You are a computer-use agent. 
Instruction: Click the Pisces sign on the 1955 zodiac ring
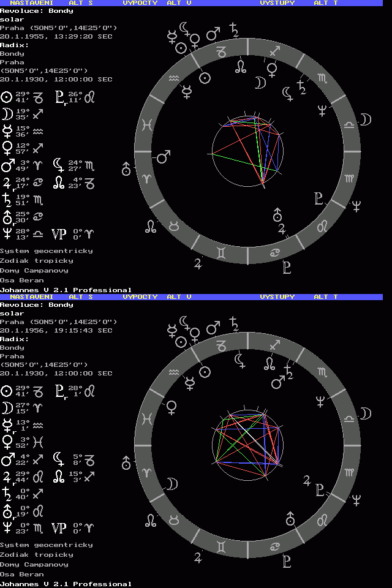point(146,124)
